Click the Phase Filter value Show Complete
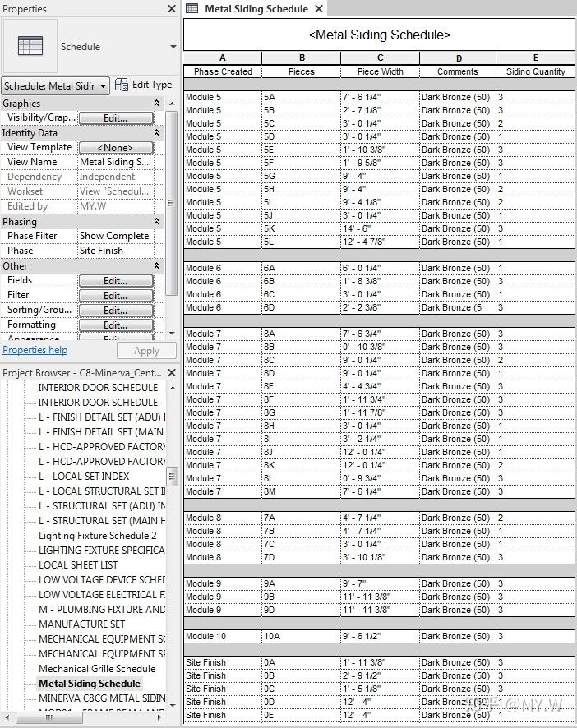577x728 pixels. click(115, 236)
